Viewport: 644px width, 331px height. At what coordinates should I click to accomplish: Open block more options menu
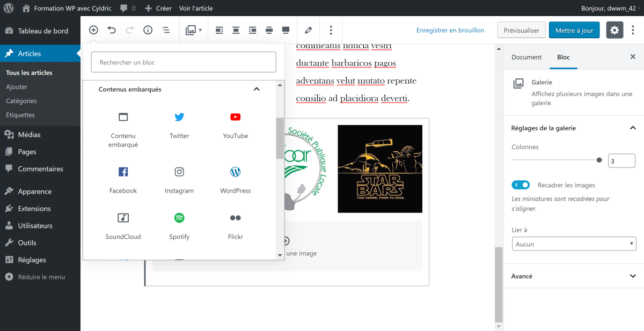pyautogui.click(x=331, y=30)
